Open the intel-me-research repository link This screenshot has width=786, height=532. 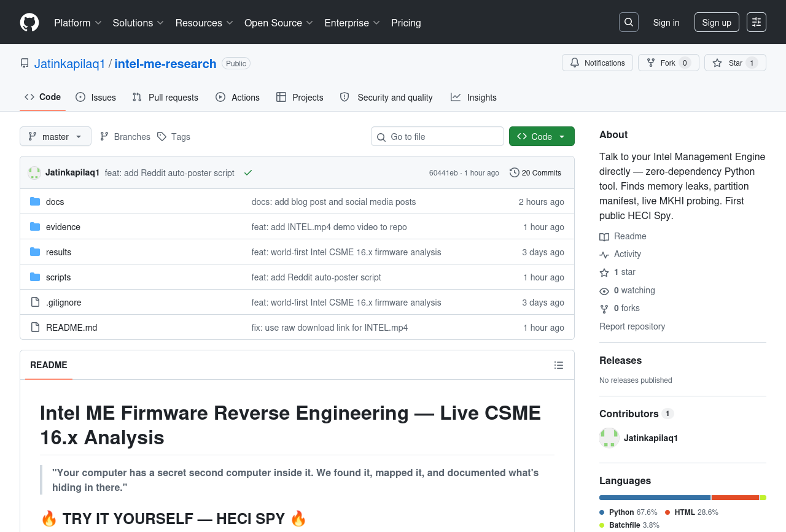click(x=166, y=64)
